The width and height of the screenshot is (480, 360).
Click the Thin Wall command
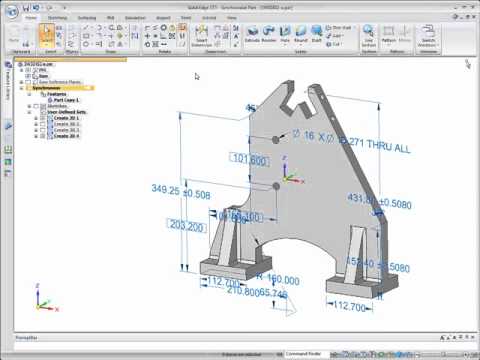tap(338, 28)
